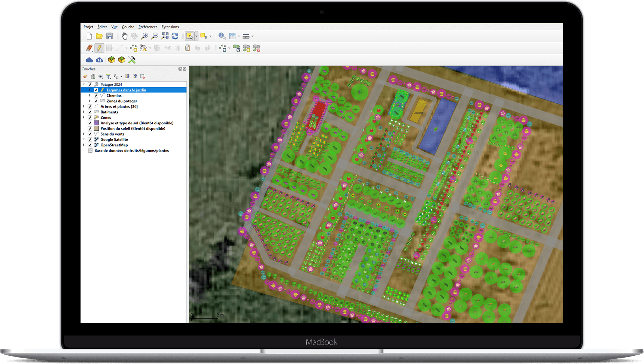
Task: Click the filter legend funnel icon
Action: [x=108, y=76]
